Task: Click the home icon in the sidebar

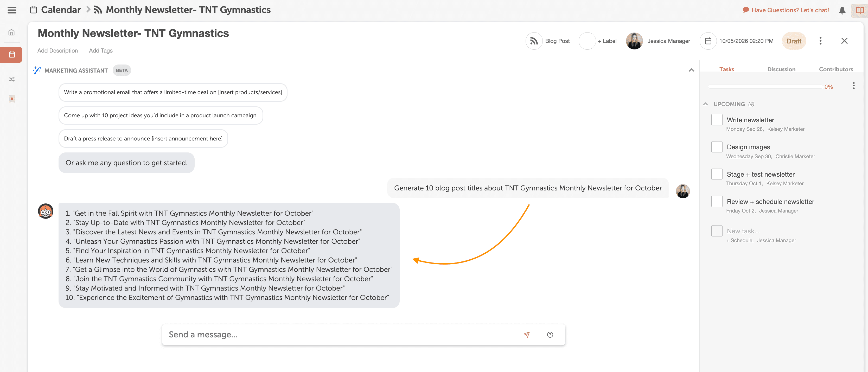Action: (x=11, y=33)
